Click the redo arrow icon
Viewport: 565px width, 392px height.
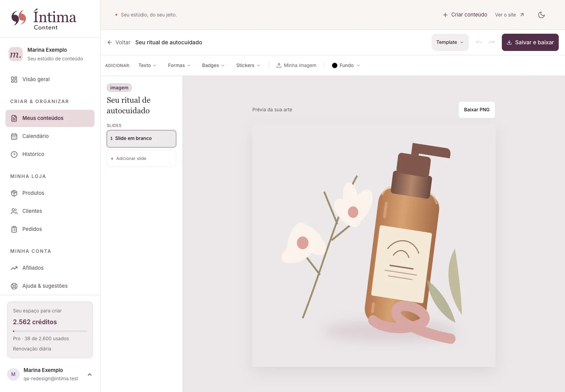[492, 42]
